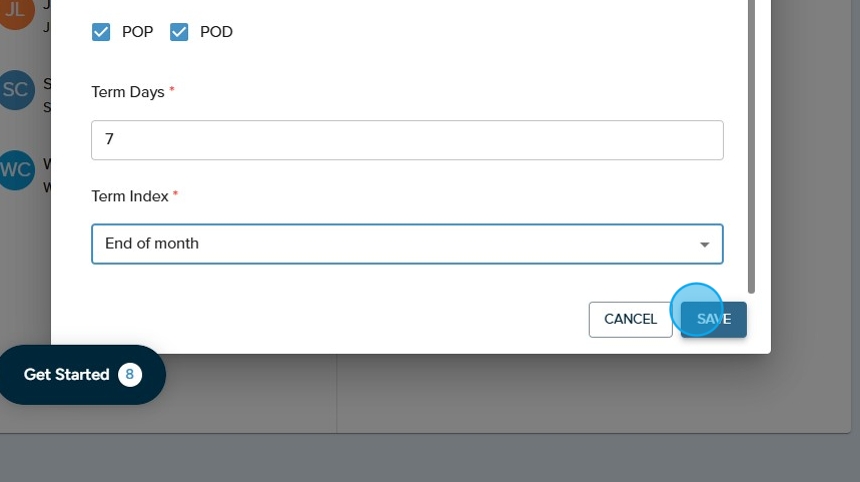
Task: Select the SC user avatar
Action: pos(17,89)
